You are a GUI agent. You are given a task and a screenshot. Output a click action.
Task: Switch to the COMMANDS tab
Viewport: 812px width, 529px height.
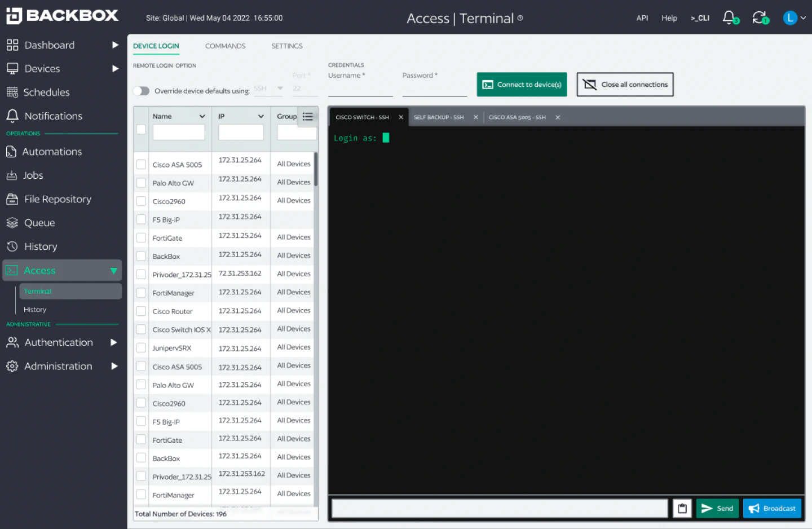coord(225,46)
